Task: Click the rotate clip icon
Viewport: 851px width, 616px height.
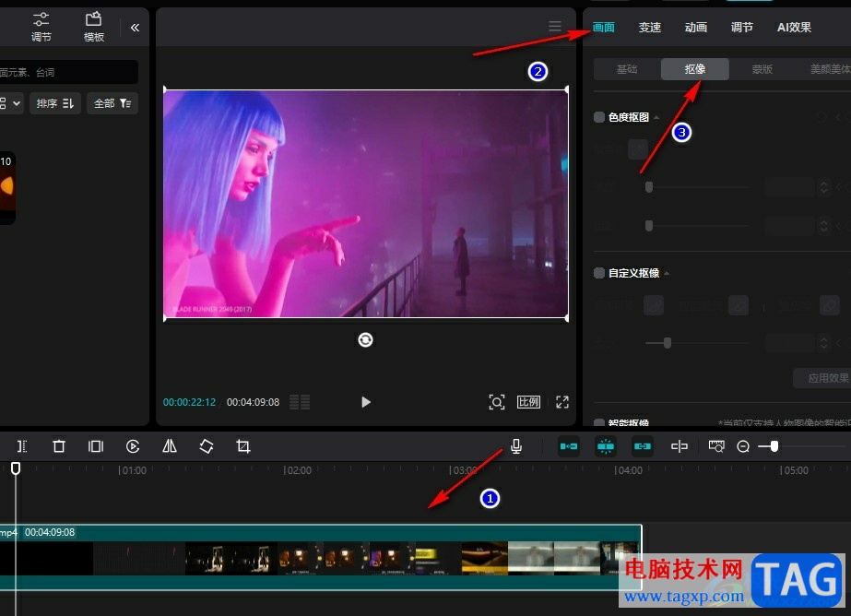Action: [207, 446]
